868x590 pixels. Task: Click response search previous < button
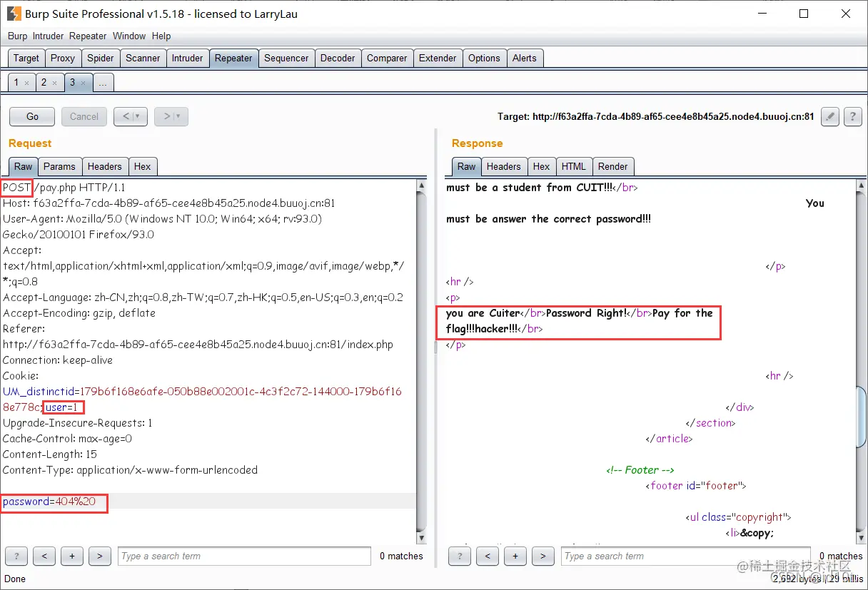tap(488, 556)
